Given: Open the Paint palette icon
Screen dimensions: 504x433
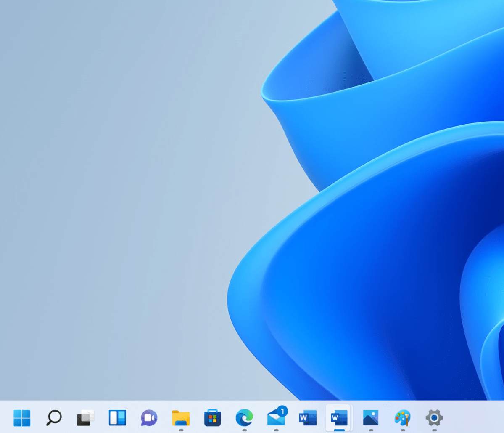Looking at the screenshot, I should click(402, 418).
